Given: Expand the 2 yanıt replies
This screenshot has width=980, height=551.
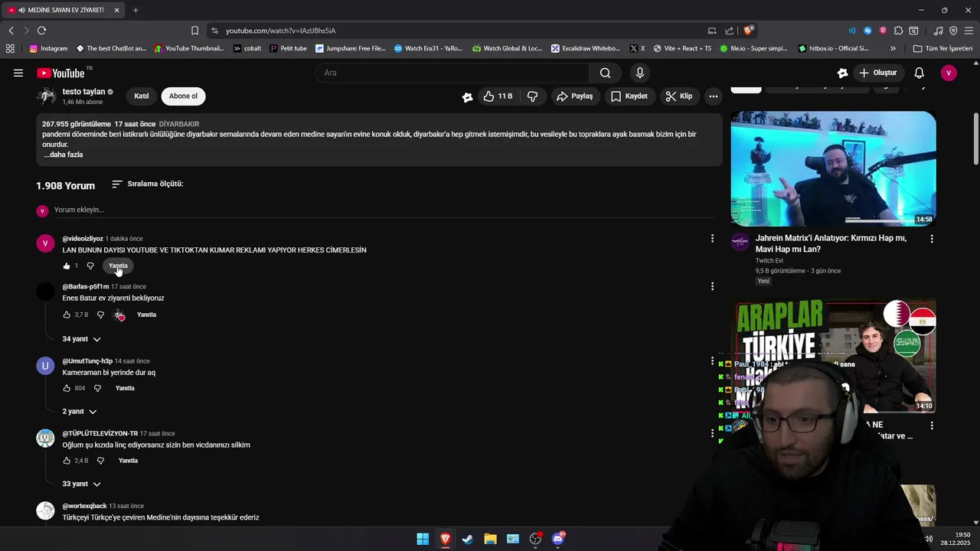Looking at the screenshot, I should click(80, 412).
